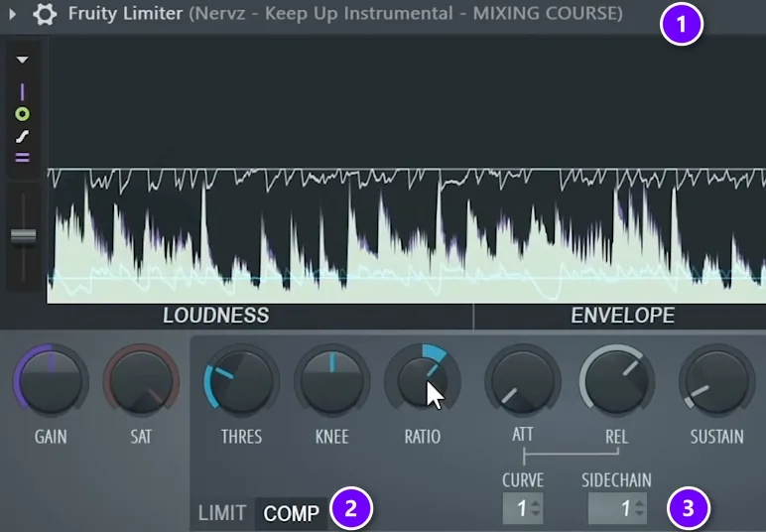Click the LOUDNESS section label

coord(216,316)
